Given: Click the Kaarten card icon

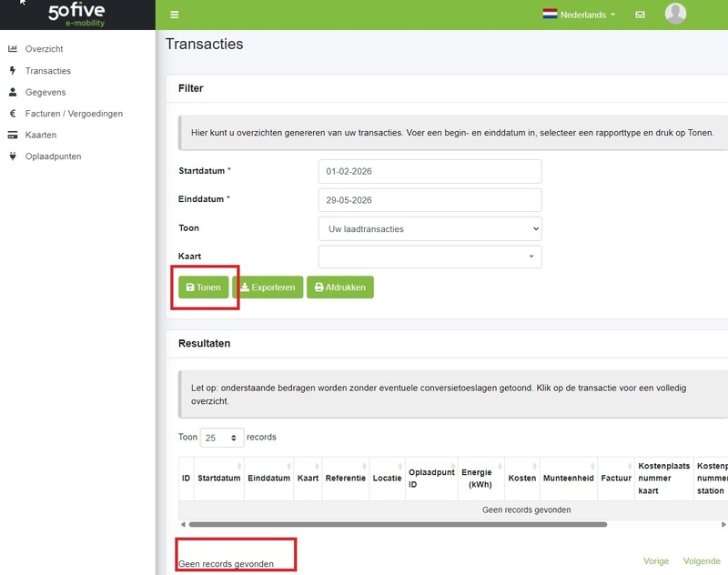Looking at the screenshot, I should (x=13, y=135).
